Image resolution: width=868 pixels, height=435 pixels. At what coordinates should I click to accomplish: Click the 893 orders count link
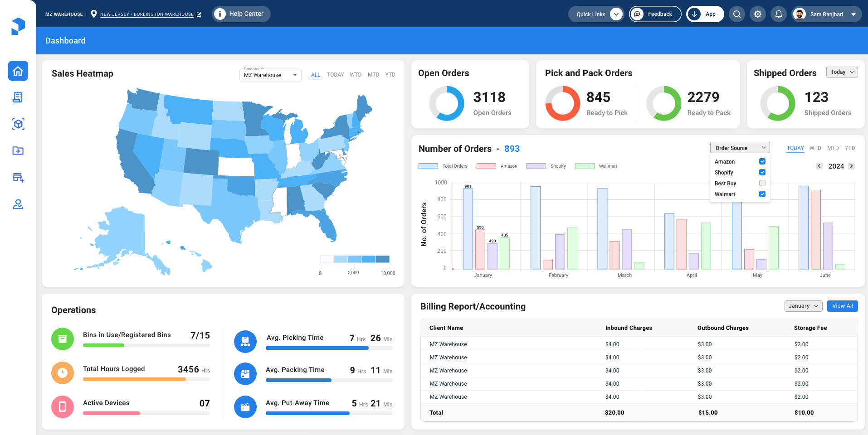(512, 149)
